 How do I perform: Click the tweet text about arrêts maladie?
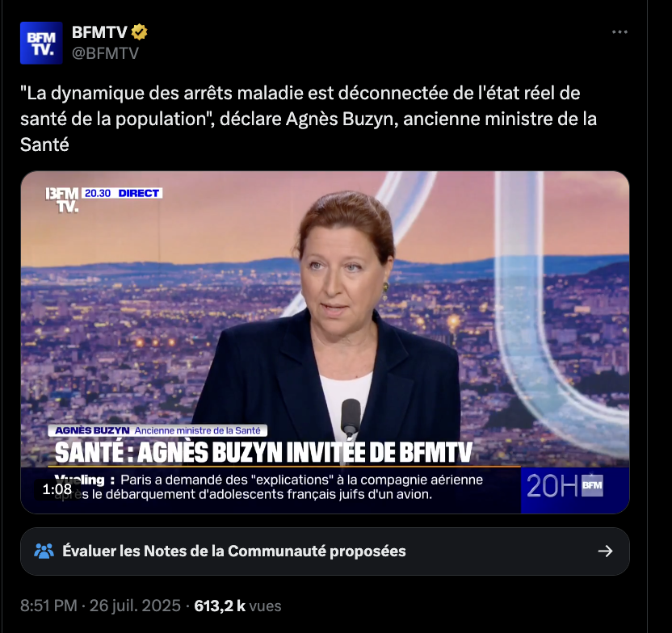309,119
